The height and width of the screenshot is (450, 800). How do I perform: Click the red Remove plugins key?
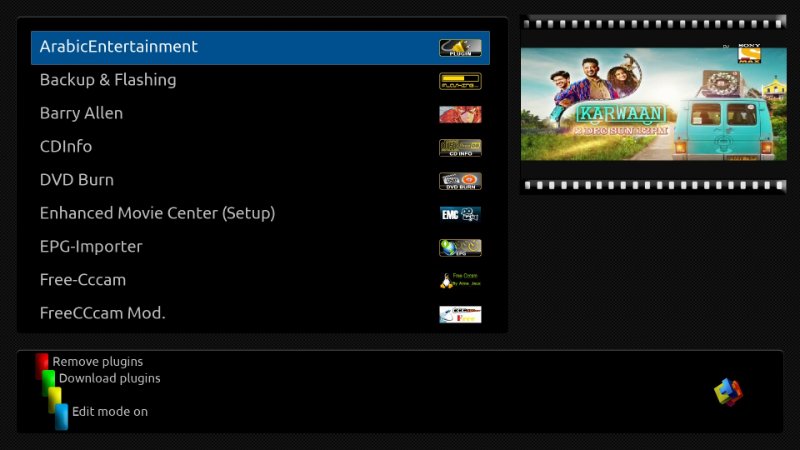42,365
